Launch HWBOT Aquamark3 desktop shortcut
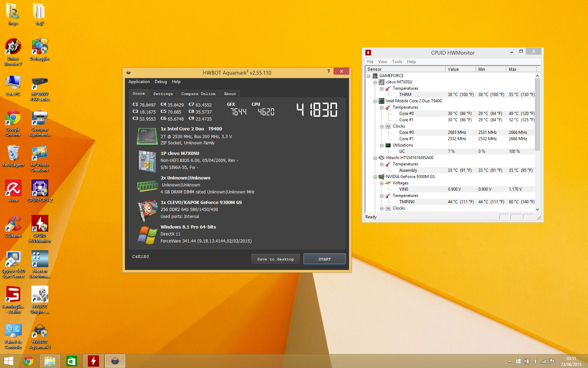588x368 pixels. click(x=40, y=336)
